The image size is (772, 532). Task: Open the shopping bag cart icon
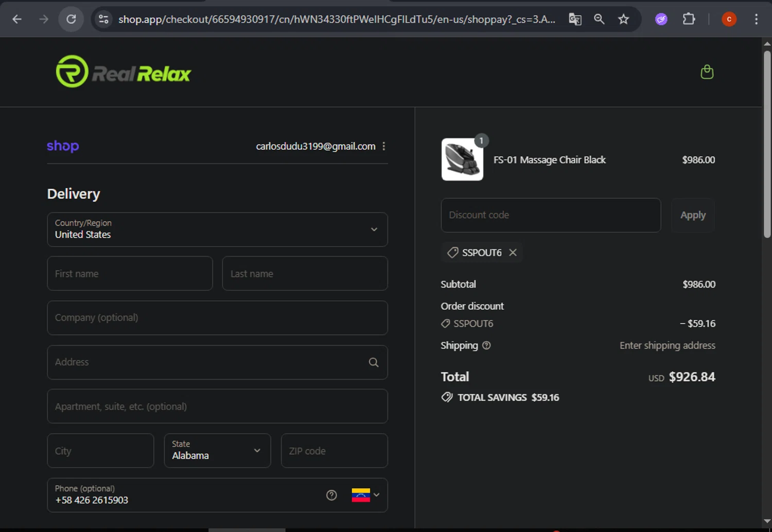click(707, 72)
